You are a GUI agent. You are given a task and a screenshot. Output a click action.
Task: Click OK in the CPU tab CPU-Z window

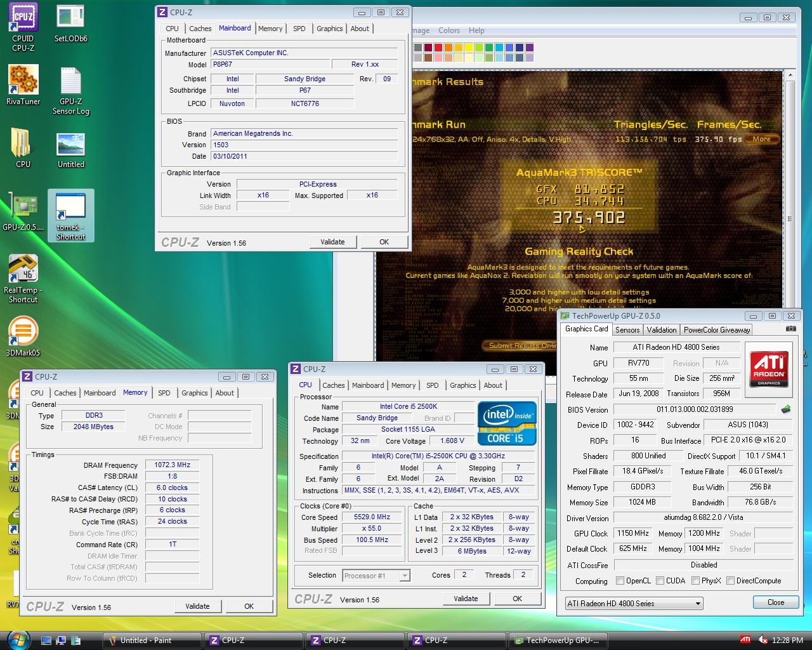(517, 599)
